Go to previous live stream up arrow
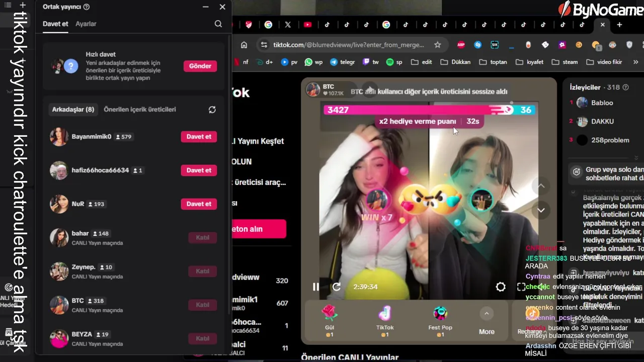Image resolution: width=644 pixels, height=362 pixels. (x=541, y=186)
